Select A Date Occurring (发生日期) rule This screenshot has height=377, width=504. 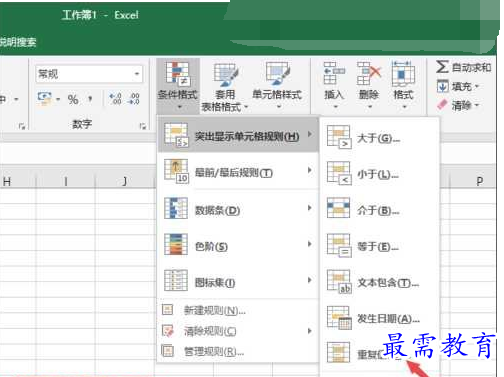tap(379, 319)
